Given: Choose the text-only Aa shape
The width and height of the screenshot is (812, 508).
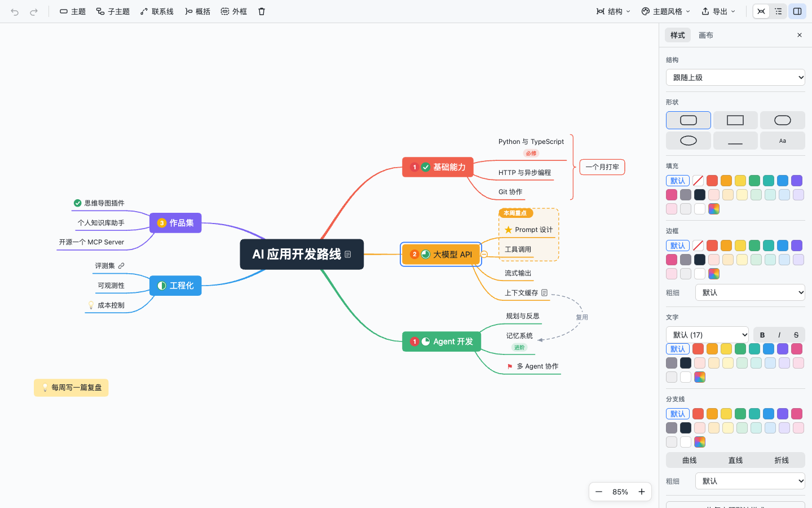Looking at the screenshot, I should 783,141.
